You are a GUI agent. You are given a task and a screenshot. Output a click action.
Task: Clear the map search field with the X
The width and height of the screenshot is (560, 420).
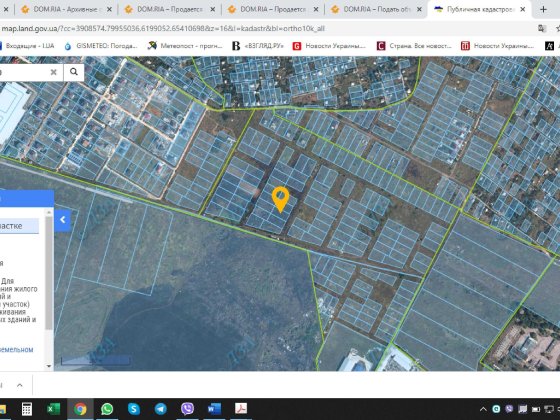(54, 72)
